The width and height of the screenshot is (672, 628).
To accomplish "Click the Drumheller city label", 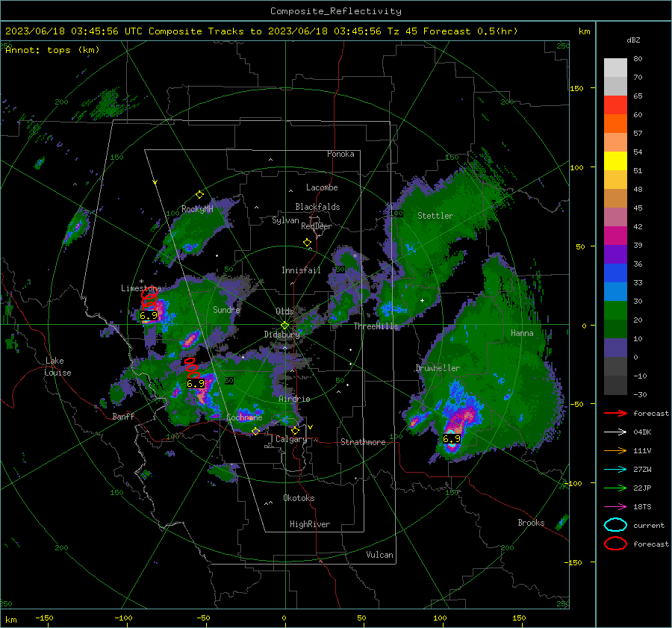I will tap(438, 368).
